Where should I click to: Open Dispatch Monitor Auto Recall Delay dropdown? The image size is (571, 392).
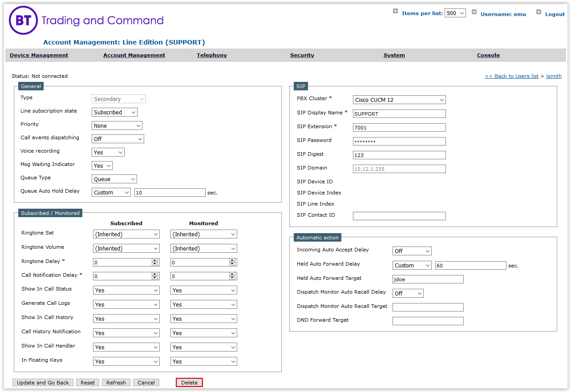click(x=408, y=294)
